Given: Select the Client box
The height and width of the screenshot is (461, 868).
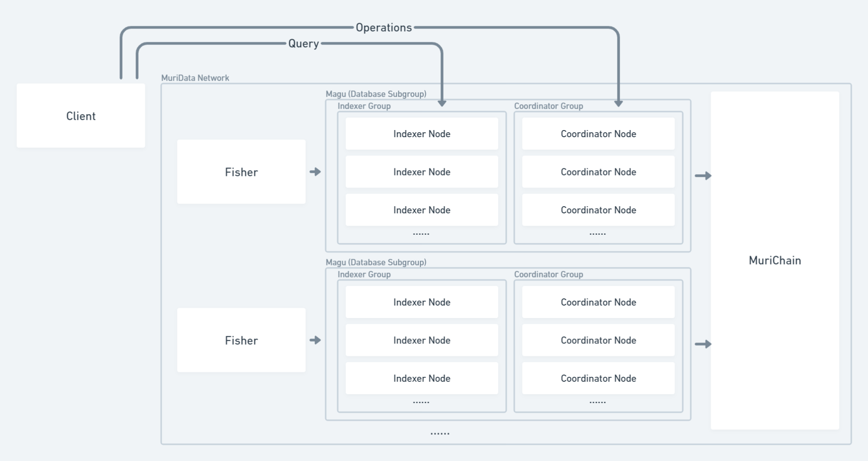Looking at the screenshot, I should tap(81, 116).
